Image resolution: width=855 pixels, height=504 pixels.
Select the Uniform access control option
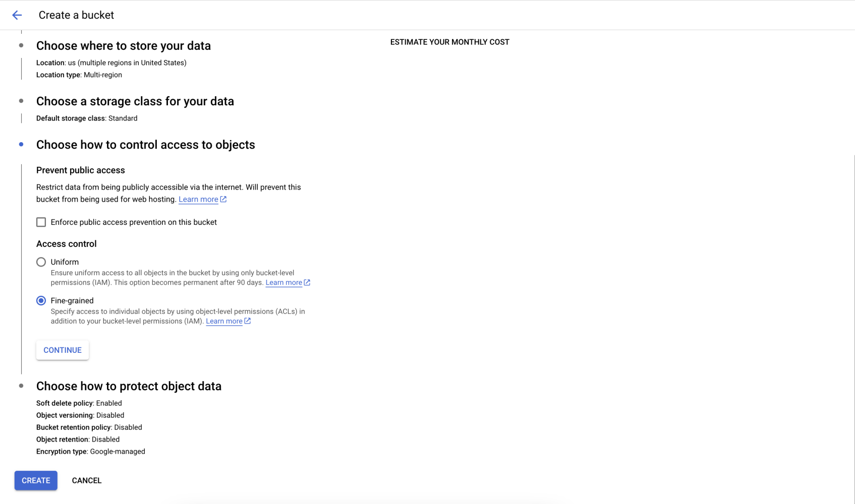tap(41, 262)
